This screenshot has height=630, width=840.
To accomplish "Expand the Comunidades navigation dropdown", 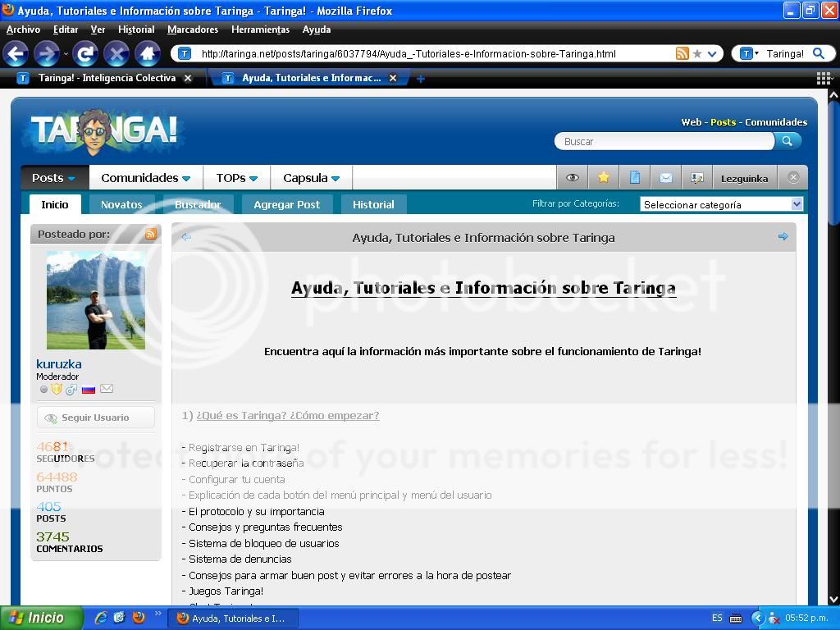I will [146, 178].
